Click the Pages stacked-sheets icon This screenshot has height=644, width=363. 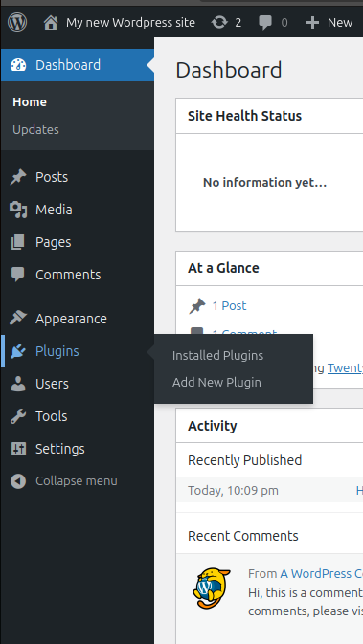point(17,242)
